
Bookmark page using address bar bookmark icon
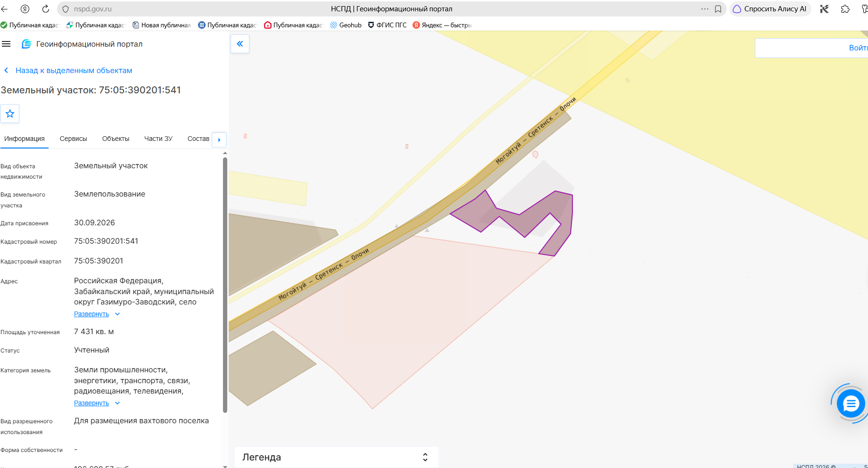[x=718, y=9]
